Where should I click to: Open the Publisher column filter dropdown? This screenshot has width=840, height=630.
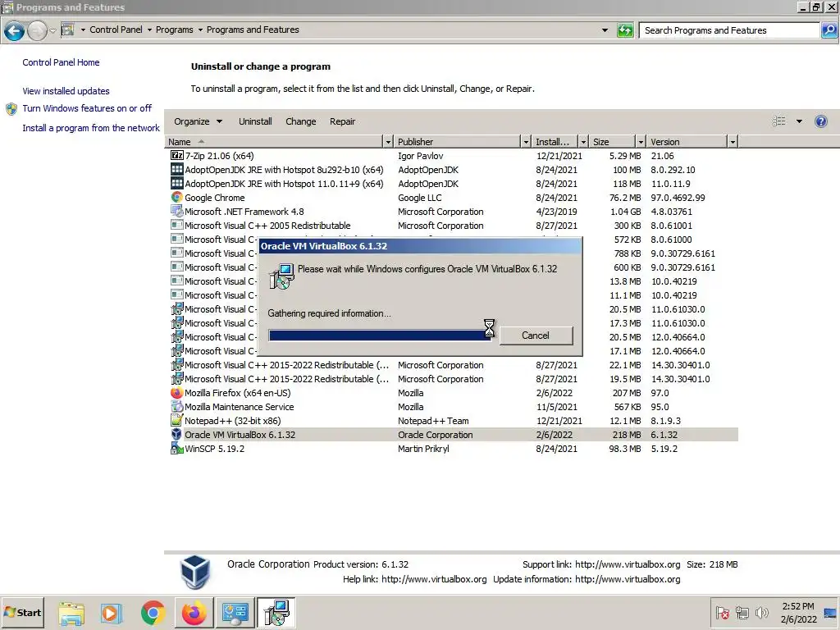coord(526,141)
